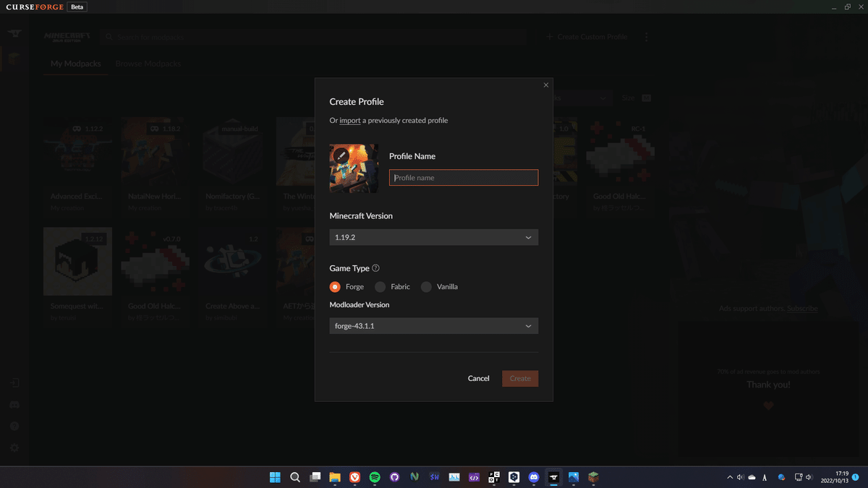Viewport: 868px width, 488px height.
Task: Click the Create button to confirm the profile
Action: [x=520, y=378]
